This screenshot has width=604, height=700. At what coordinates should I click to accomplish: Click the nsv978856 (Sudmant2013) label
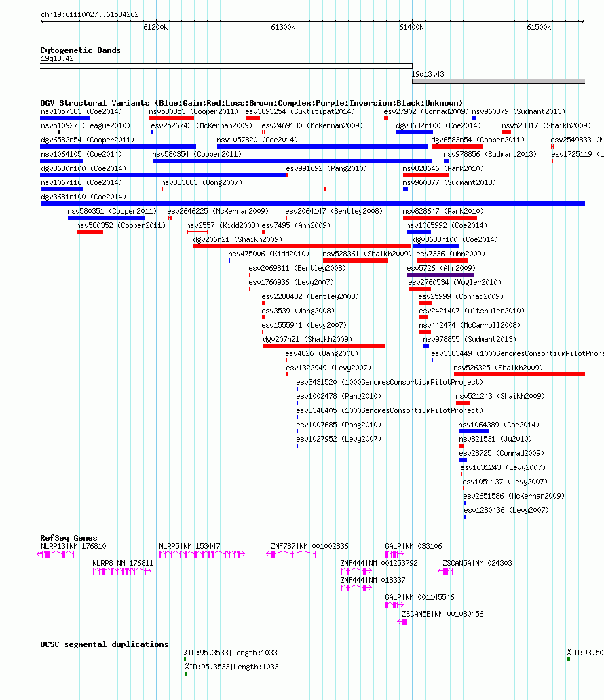pyautogui.click(x=490, y=155)
